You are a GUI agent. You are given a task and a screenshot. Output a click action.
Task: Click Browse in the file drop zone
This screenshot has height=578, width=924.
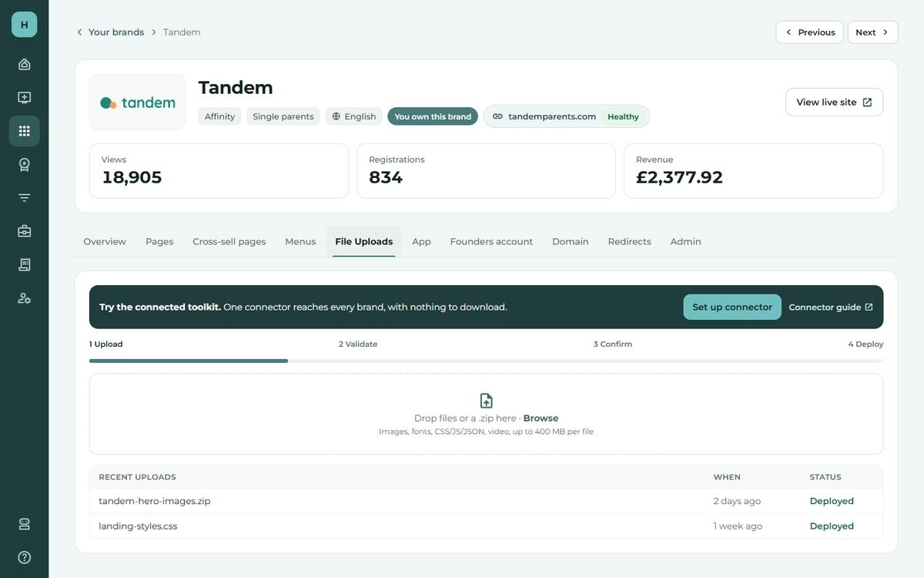[x=541, y=418]
